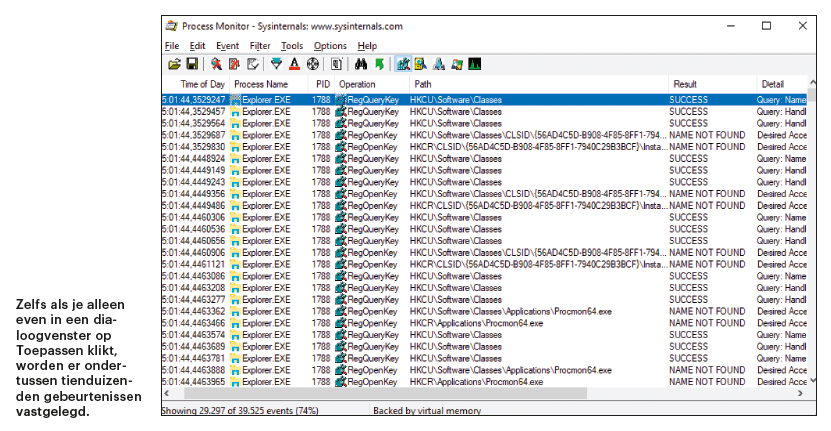Open the Options menu
Image resolution: width=831 pixels, height=431 pixels.
(x=330, y=46)
